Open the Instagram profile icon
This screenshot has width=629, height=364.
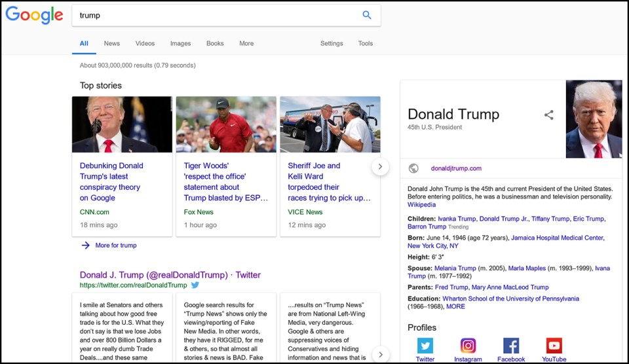(468, 346)
